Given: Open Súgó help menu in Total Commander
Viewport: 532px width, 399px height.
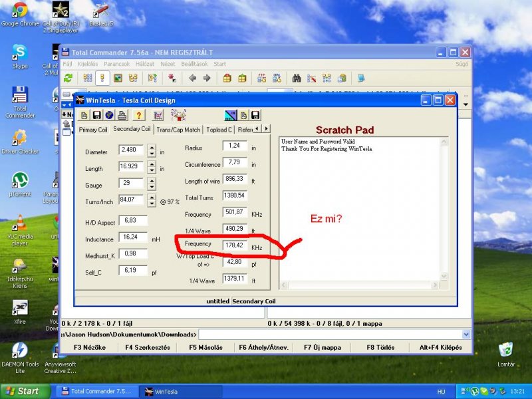Looking at the screenshot, I should (462, 64).
